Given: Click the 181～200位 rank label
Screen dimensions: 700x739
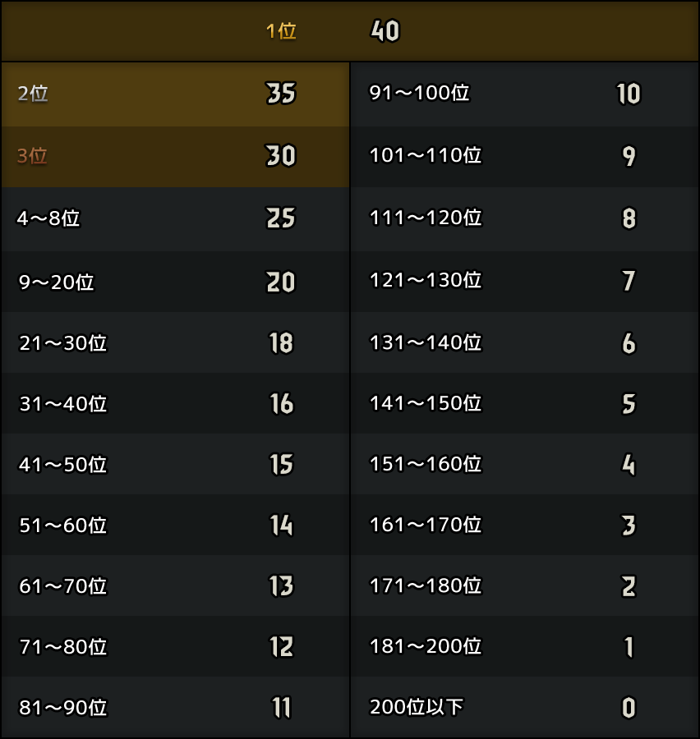Looking at the screenshot, I should tap(426, 646).
